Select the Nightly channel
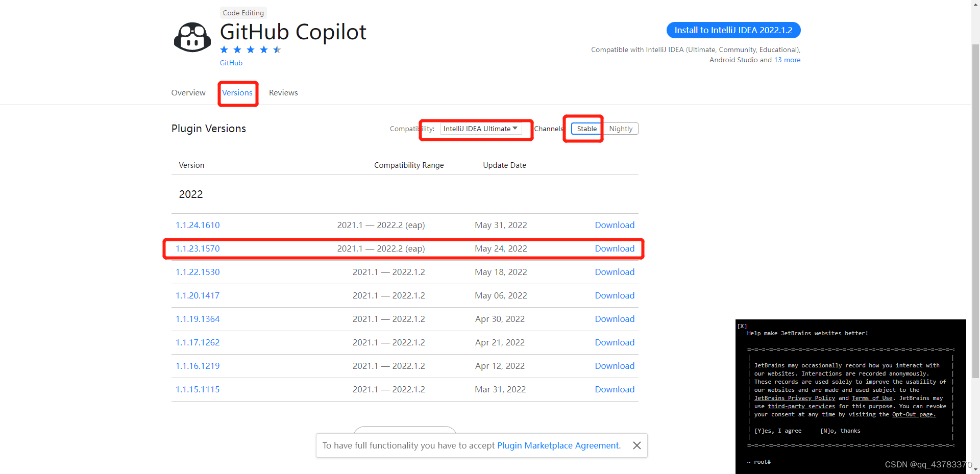 [621, 129]
